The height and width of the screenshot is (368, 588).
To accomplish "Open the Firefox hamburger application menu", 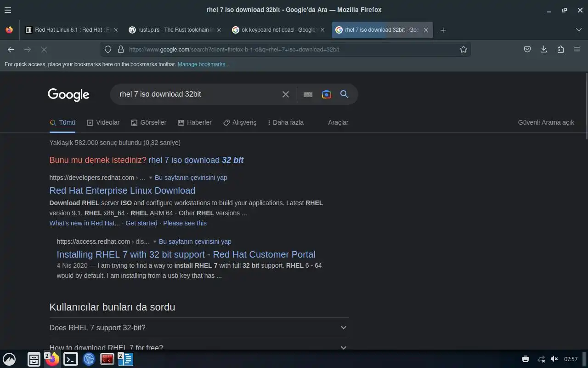I will click(8, 10).
